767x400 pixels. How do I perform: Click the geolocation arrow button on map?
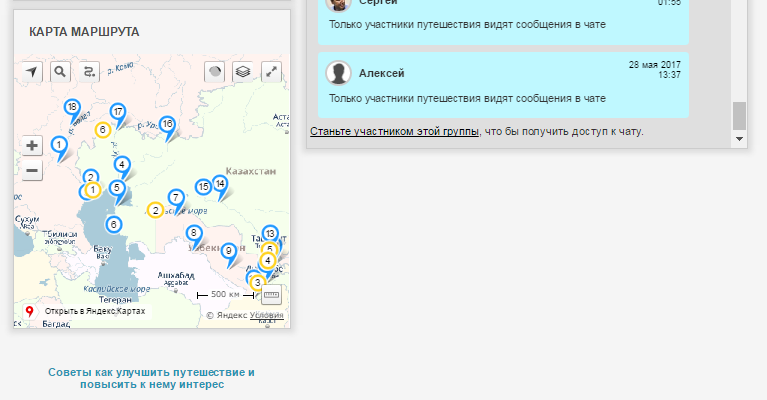click(32, 72)
